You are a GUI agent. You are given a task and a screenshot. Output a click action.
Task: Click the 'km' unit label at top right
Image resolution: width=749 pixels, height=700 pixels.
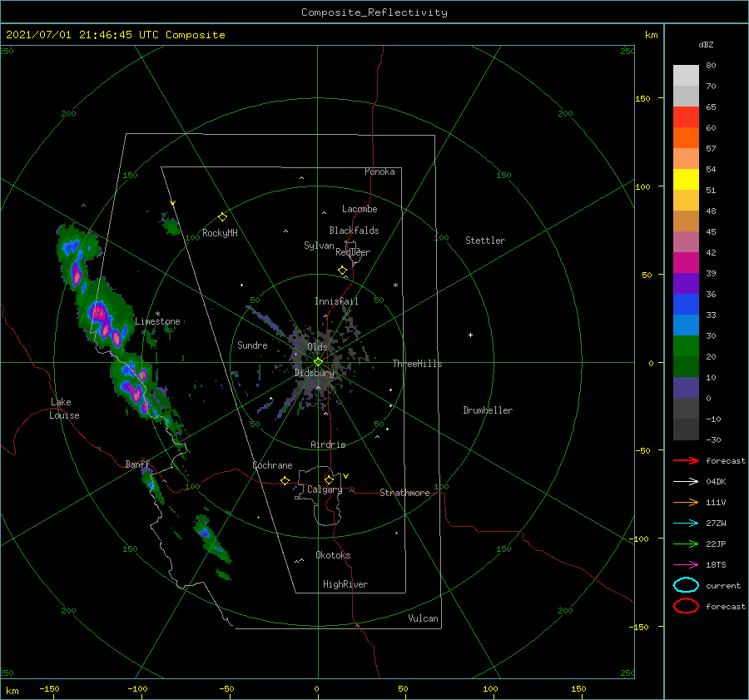click(651, 35)
